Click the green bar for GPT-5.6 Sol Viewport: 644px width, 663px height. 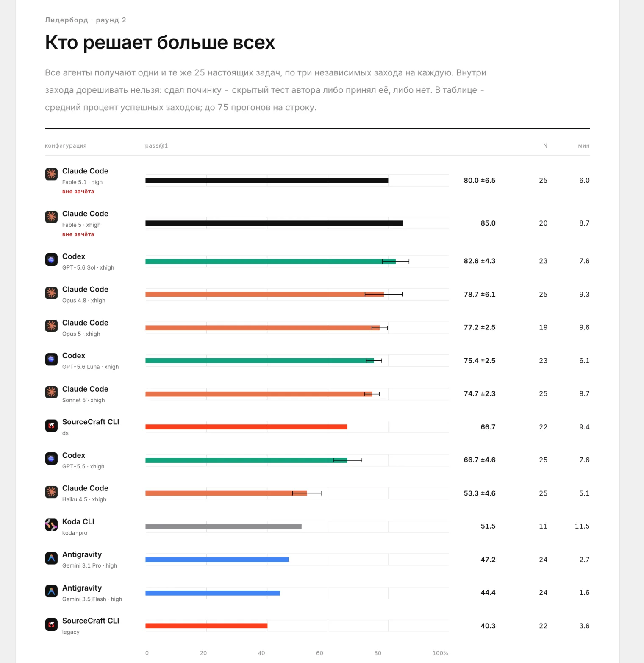click(x=270, y=262)
